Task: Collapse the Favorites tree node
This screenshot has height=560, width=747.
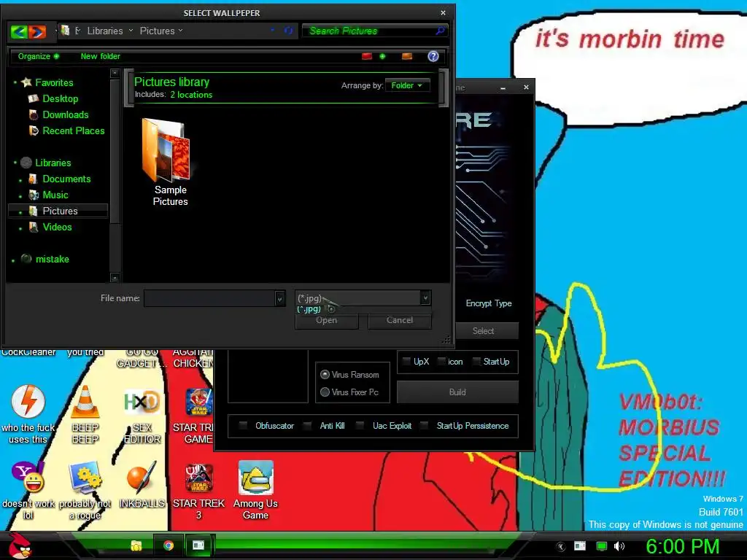Action: (x=15, y=82)
